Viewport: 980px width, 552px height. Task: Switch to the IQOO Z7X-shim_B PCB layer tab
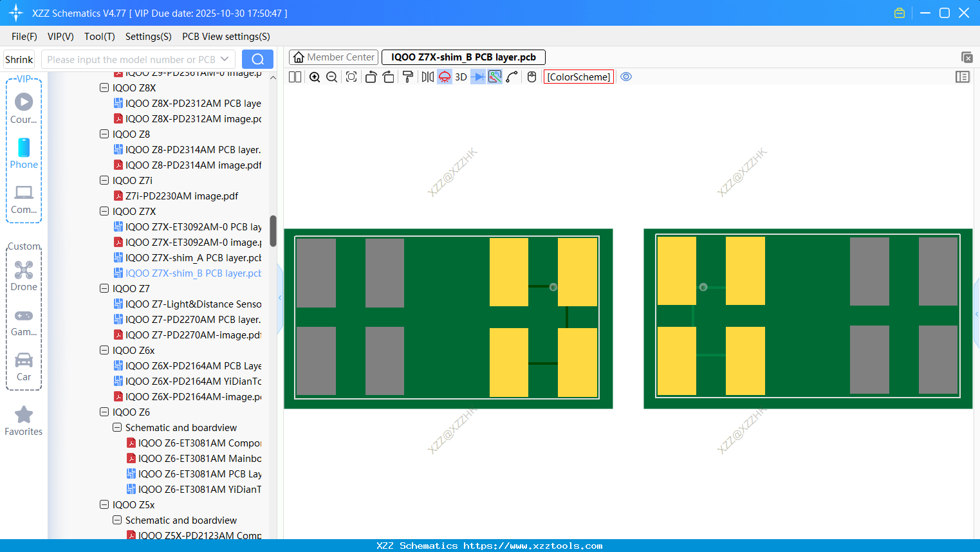[463, 57]
